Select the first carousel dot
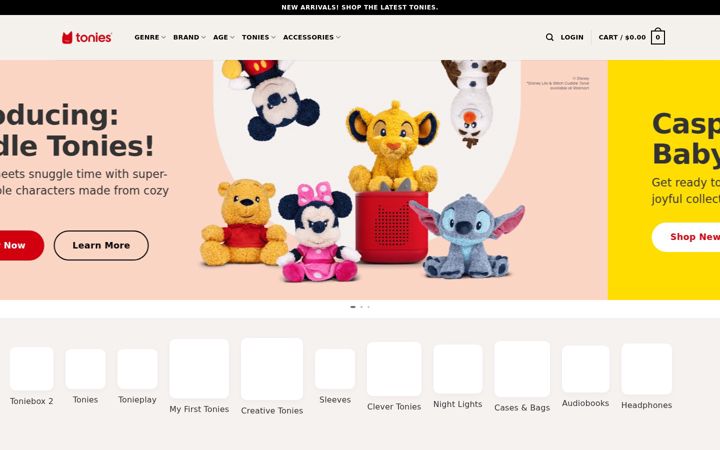720x450 pixels. point(353,307)
